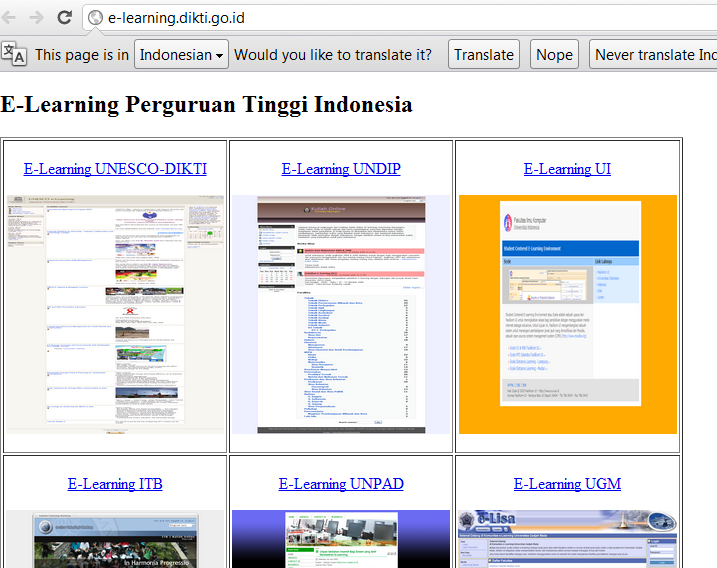The height and width of the screenshot is (568, 717).
Task: Click the heading E-Learning Perguruan Tinggi Indonesia
Action: coord(206,105)
